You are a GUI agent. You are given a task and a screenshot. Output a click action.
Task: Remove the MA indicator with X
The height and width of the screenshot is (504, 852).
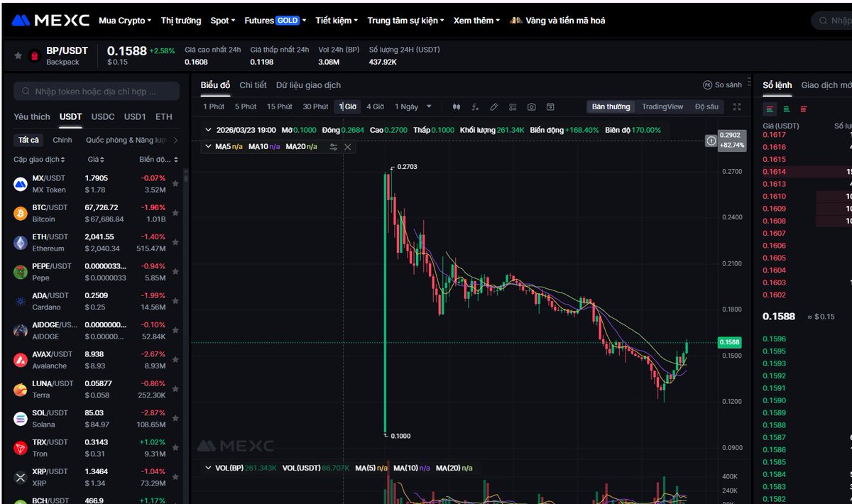(x=347, y=147)
